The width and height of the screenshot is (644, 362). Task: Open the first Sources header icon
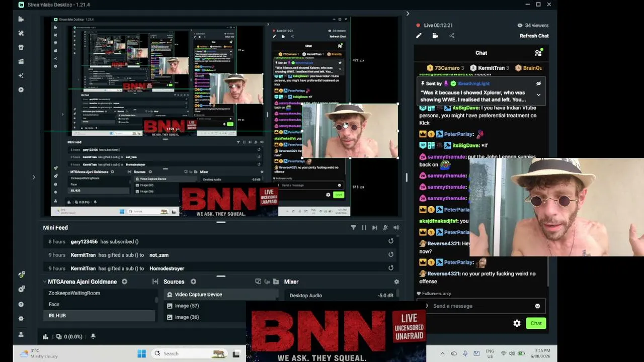[258, 282]
